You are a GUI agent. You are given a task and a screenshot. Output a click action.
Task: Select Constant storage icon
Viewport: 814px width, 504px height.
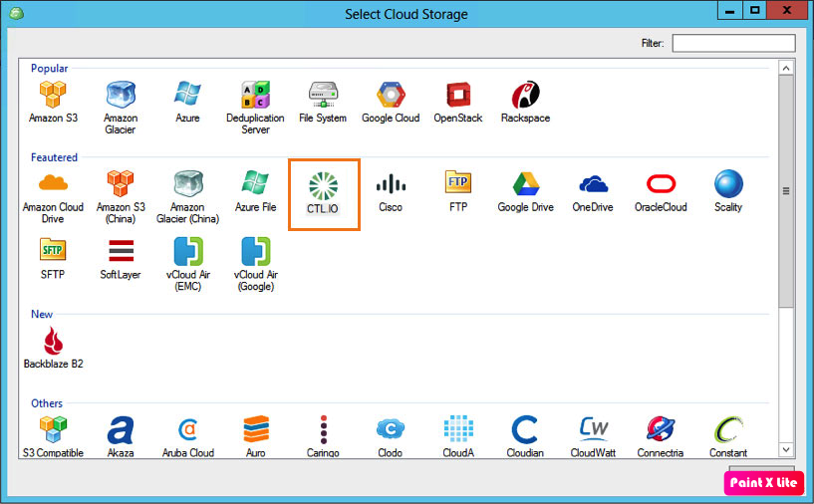coord(728,429)
